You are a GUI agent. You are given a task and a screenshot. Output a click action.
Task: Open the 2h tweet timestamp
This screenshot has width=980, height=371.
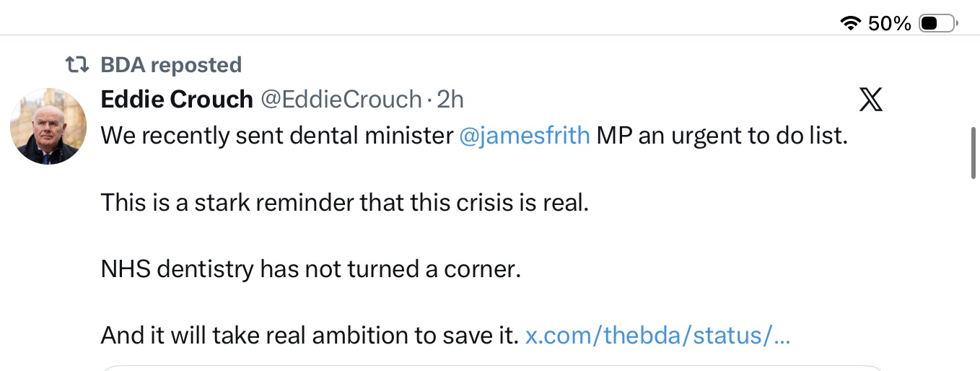[450, 99]
